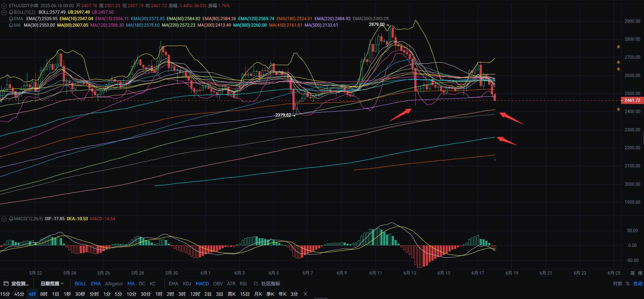Click the MACD(12,26,9) alert bell icon

point(11,219)
